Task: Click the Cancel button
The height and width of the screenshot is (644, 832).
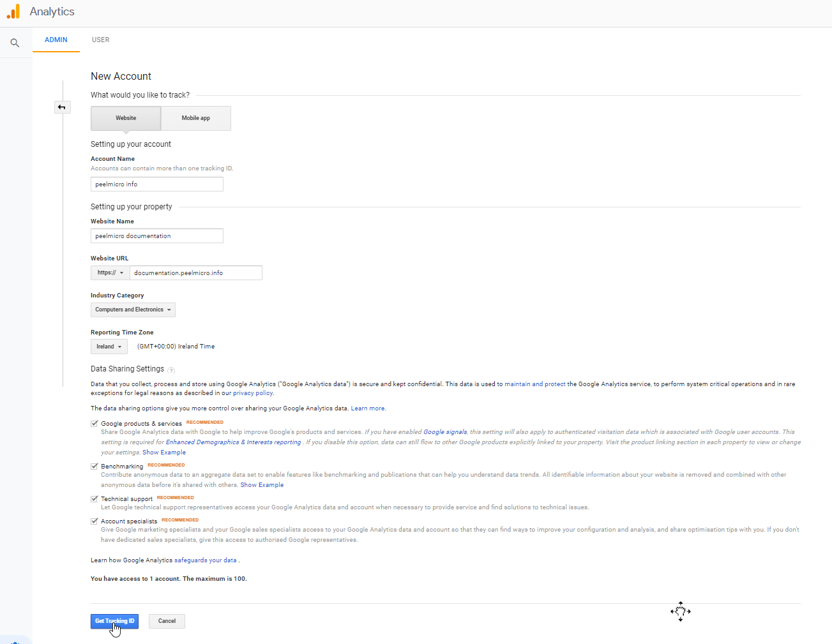Action: click(167, 621)
